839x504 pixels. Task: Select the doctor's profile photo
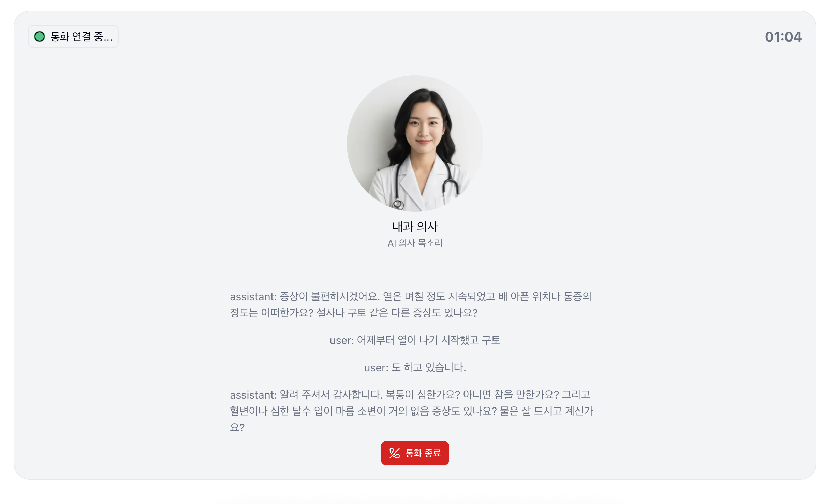click(x=415, y=144)
